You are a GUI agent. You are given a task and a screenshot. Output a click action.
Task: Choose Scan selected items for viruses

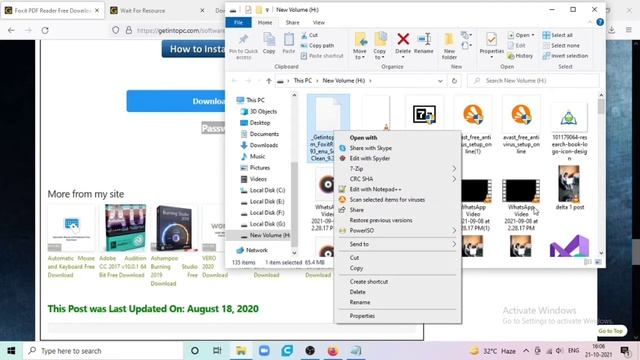[398, 200]
